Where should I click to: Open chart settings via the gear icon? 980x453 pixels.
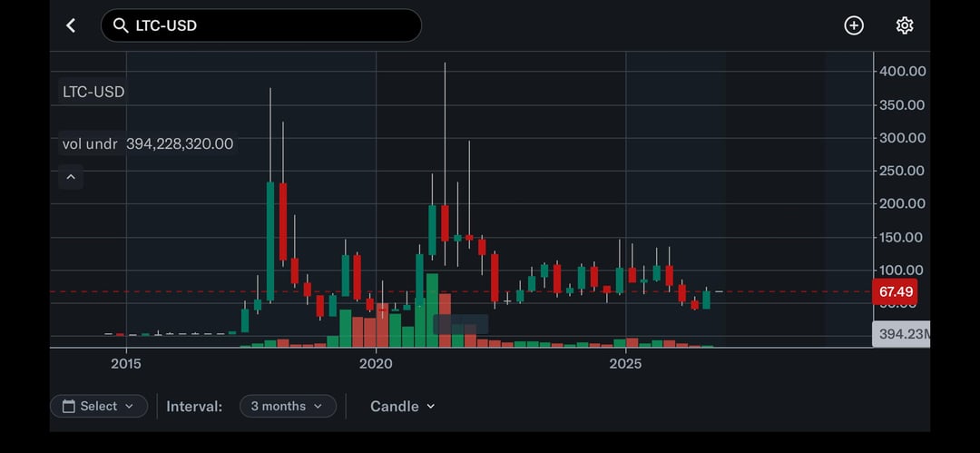click(x=905, y=25)
